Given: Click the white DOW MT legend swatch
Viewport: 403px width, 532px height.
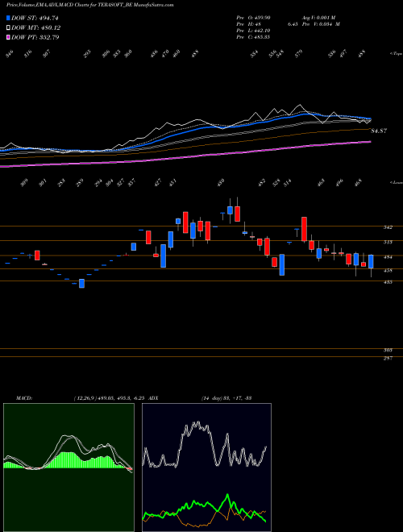Looking at the screenshot, I should click(8, 27).
